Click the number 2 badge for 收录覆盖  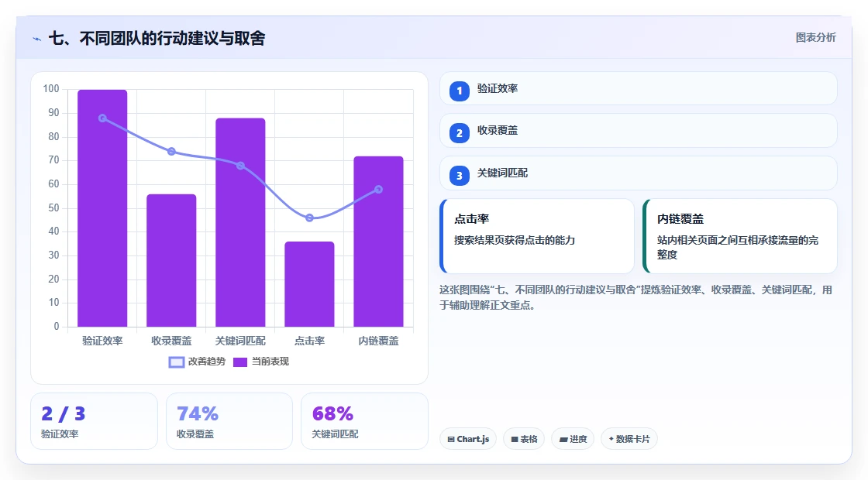point(459,133)
